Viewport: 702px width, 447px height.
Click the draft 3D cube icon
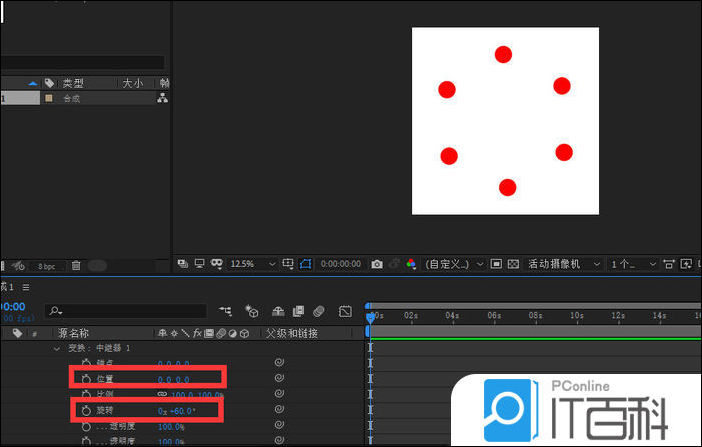point(252,311)
